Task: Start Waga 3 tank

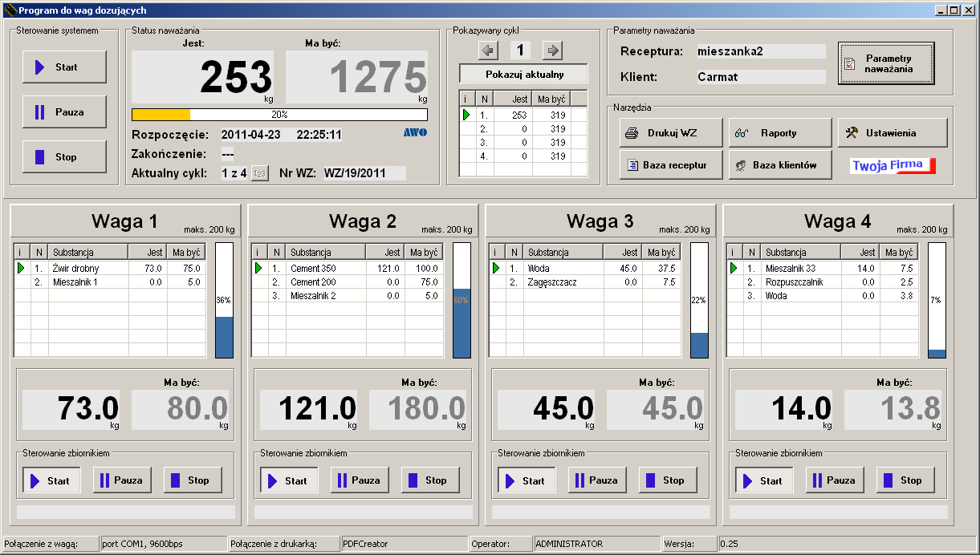Action: pos(527,480)
